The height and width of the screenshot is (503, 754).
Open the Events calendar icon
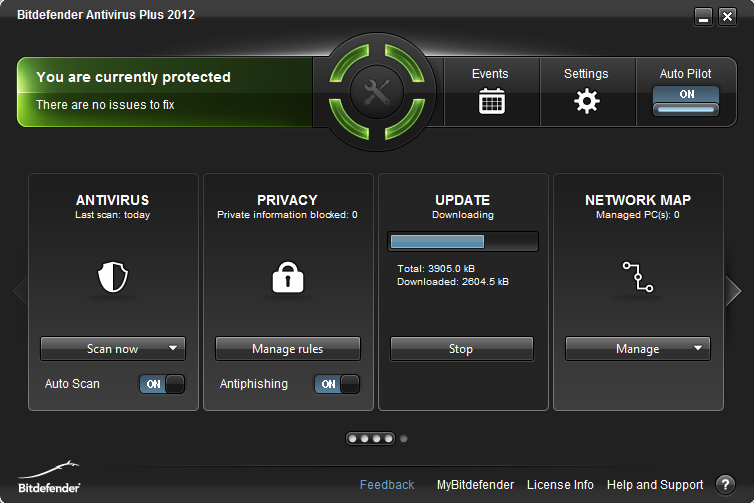pyautogui.click(x=491, y=101)
